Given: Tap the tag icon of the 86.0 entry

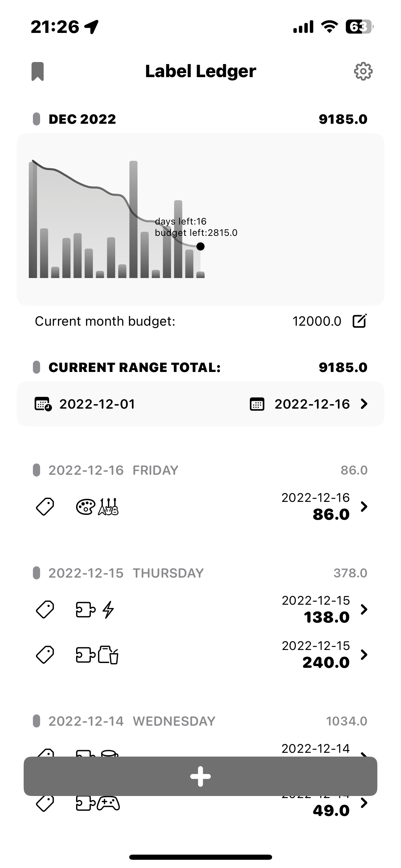Looking at the screenshot, I should pyautogui.click(x=45, y=507).
